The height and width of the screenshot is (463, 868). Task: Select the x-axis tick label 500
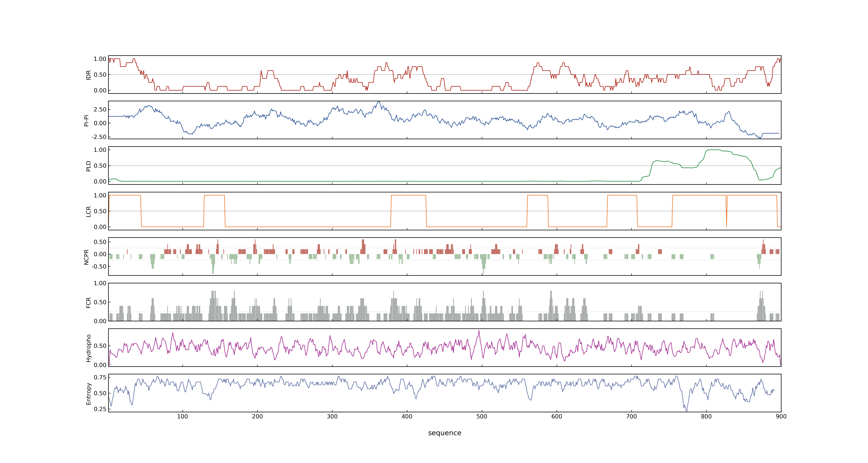[x=482, y=416]
